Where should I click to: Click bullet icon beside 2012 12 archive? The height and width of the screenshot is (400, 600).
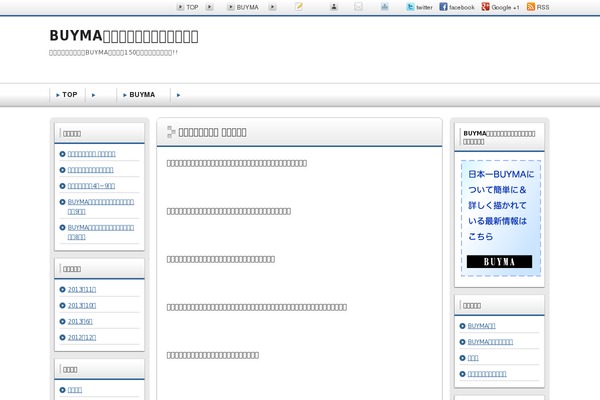[62, 338]
